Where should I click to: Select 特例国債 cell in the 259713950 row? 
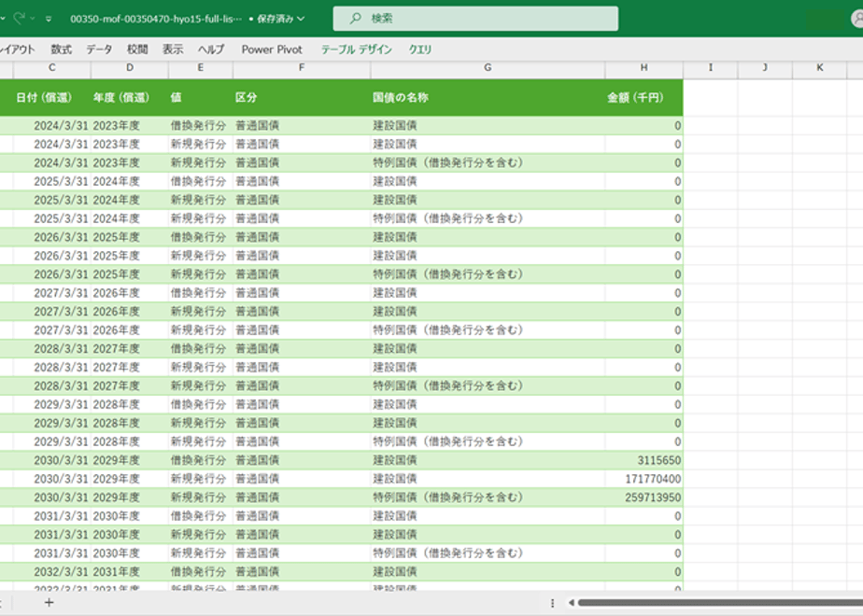click(488, 497)
